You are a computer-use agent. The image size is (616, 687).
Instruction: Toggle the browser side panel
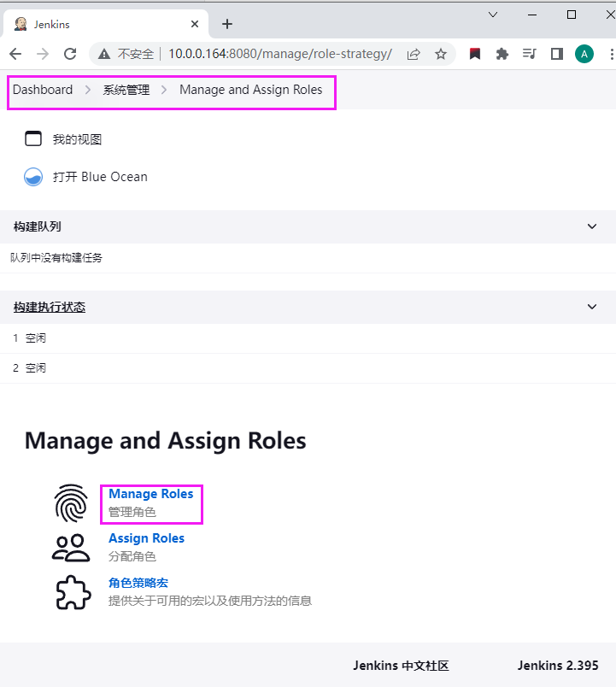[x=557, y=54]
